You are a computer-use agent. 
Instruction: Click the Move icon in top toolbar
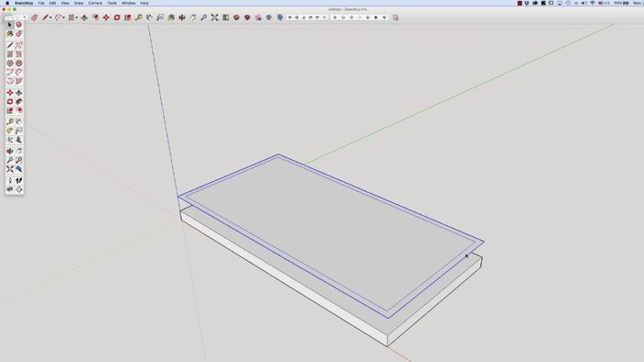(106, 17)
